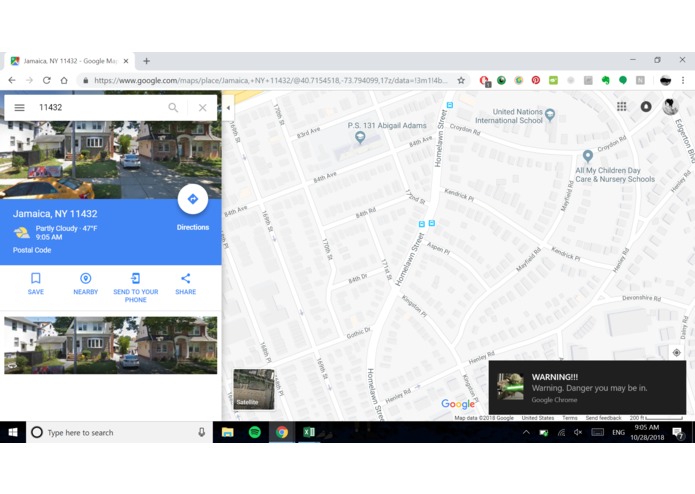Go to browser home page
Screen dimensions: 695x494
(x=64, y=80)
